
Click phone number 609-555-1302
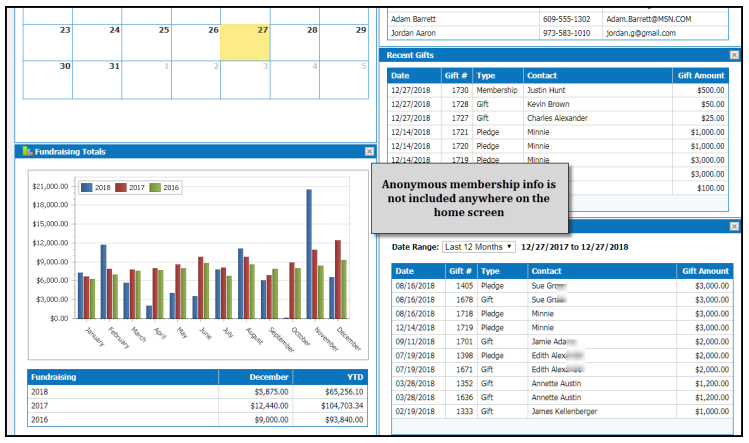pyautogui.click(x=566, y=19)
